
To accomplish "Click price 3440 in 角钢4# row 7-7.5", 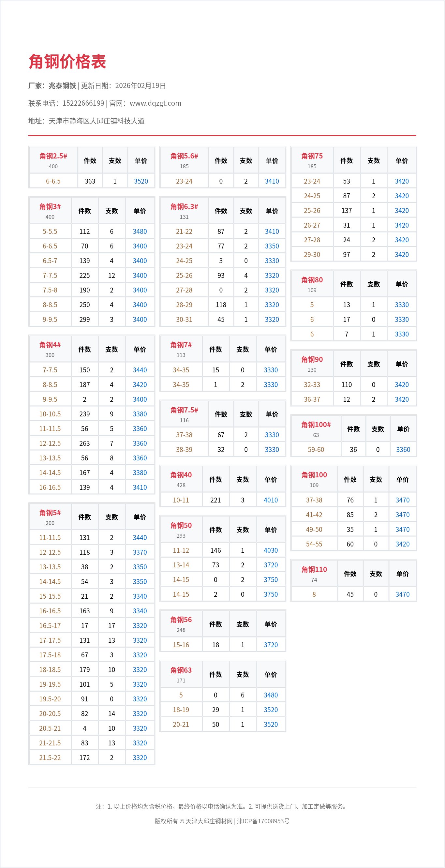I will [140, 370].
